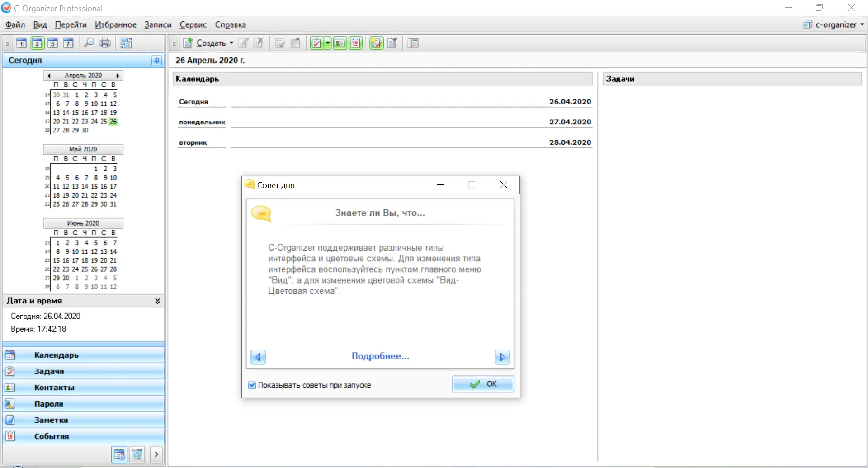Open the search magnifier tool
The image size is (868, 468).
coord(89,43)
